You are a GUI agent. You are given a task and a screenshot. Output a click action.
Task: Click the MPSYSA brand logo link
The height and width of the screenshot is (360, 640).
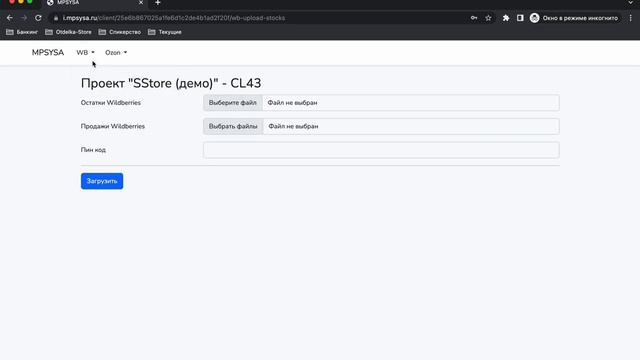pos(48,53)
